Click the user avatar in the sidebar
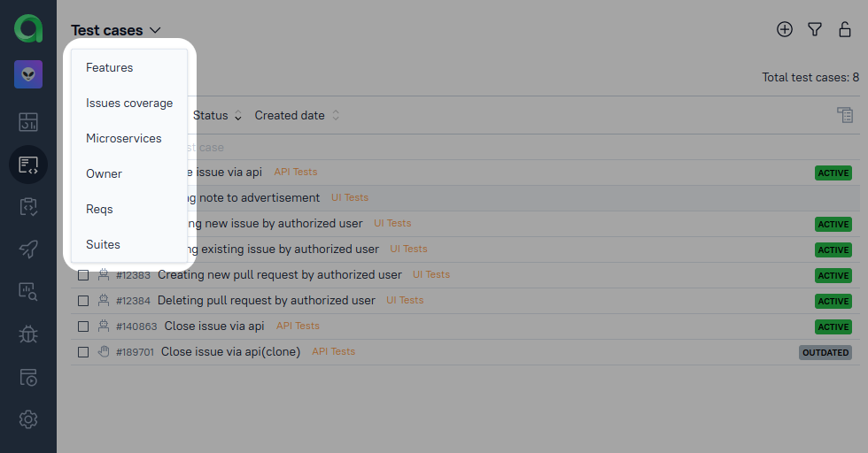 coord(28,74)
